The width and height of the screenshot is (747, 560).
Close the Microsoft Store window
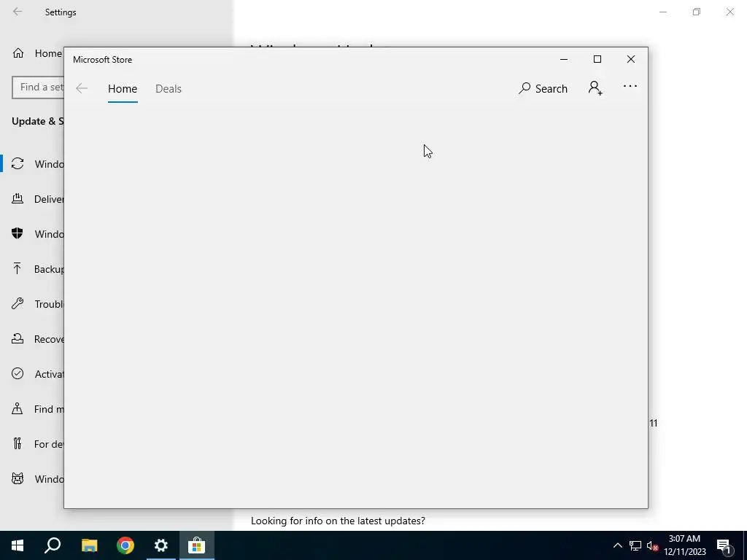coord(631,59)
